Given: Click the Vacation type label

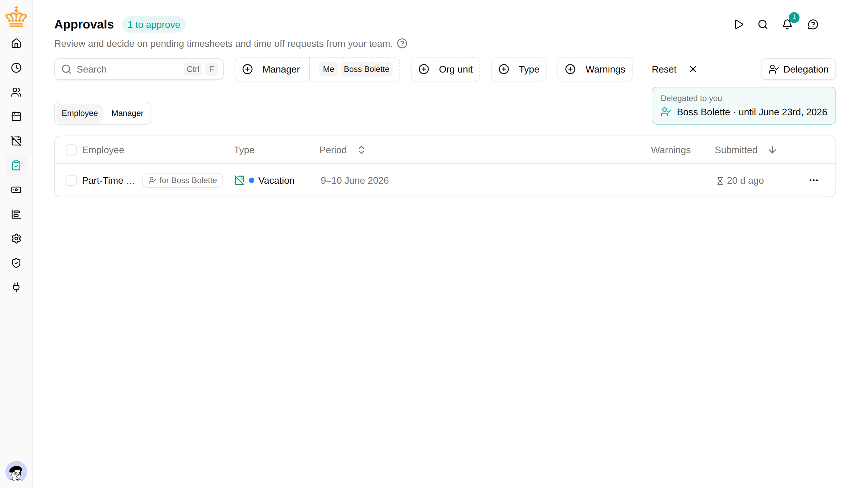Looking at the screenshot, I should pyautogui.click(x=276, y=180).
